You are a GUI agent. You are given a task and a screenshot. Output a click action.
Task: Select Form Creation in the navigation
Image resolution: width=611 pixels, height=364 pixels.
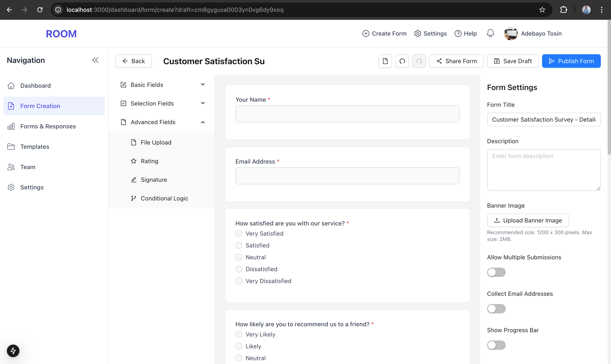tap(54, 106)
